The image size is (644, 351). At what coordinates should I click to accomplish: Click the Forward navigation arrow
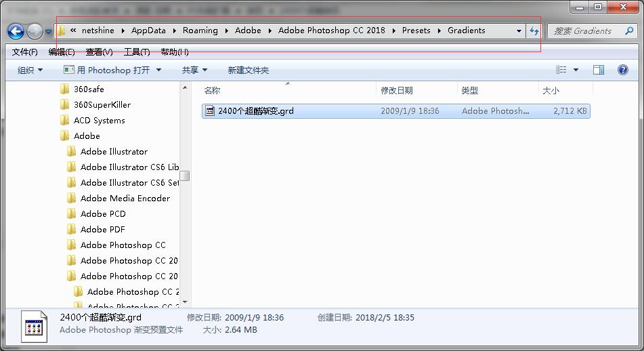[35, 31]
